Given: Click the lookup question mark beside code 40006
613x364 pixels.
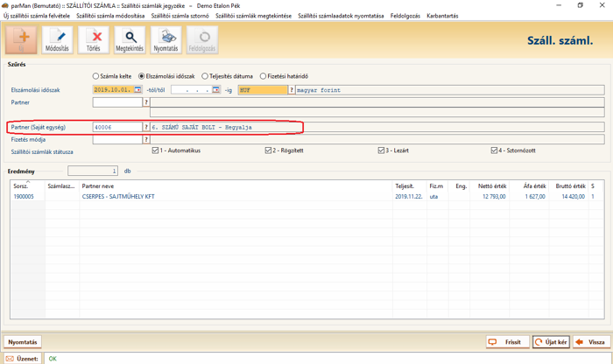Looking at the screenshot, I should coord(146,127).
